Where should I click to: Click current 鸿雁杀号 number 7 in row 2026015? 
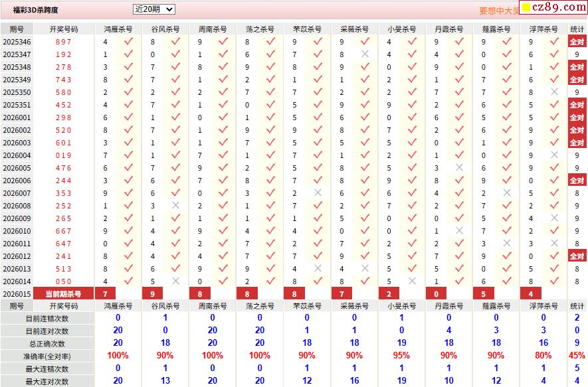[106, 293]
